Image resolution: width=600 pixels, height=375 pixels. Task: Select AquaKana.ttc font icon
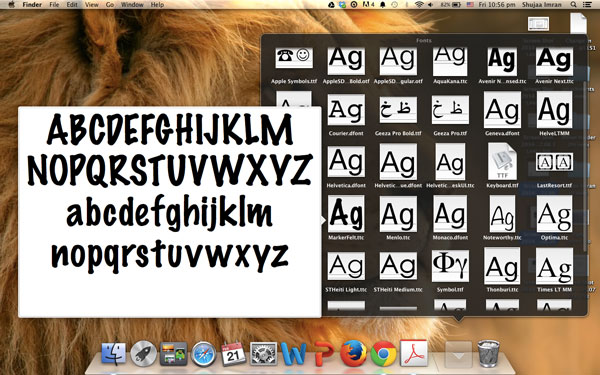(450, 61)
